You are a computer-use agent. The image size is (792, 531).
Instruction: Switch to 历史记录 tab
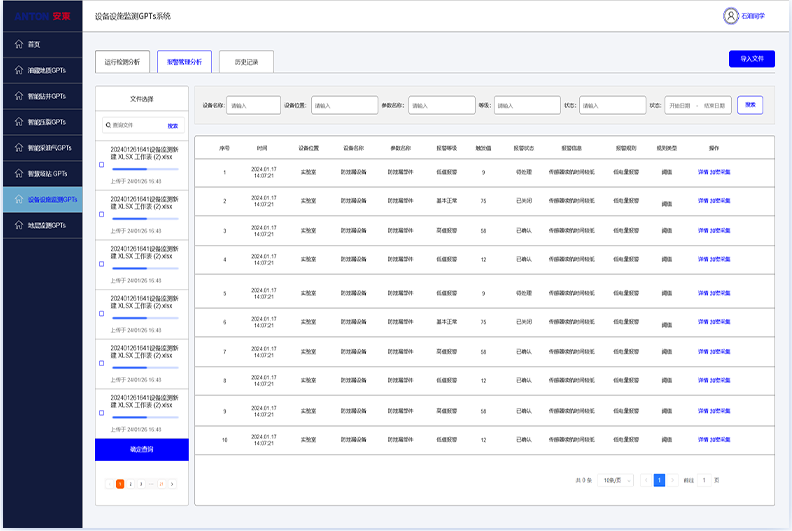[246, 62]
